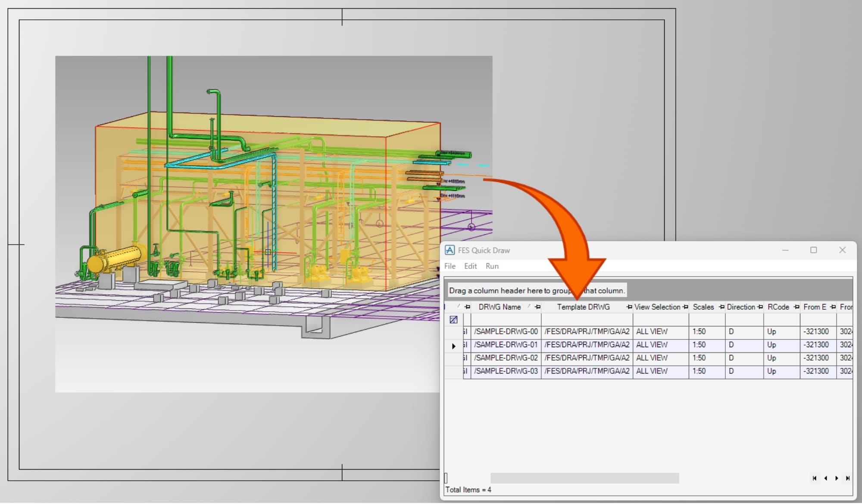The image size is (862, 504).
Task: Pin the Direction column
Action: pos(760,307)
